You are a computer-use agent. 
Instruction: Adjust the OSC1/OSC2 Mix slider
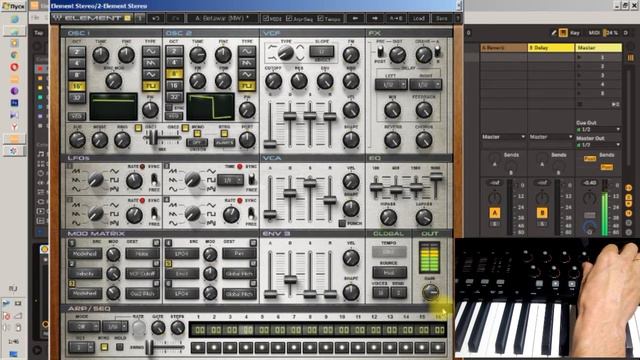click(x=153, y=138)
